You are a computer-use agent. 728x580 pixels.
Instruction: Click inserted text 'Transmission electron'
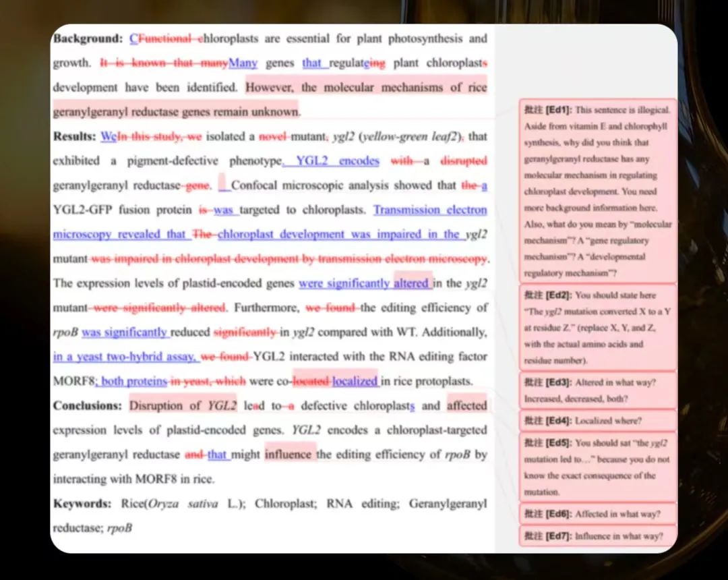[430, 210]
